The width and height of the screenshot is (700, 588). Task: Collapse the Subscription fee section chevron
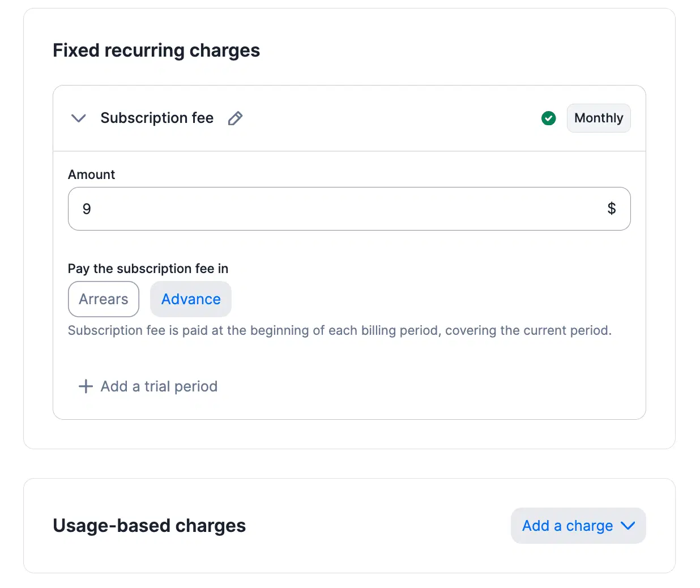pyautogui.click(x=79, y=118)
